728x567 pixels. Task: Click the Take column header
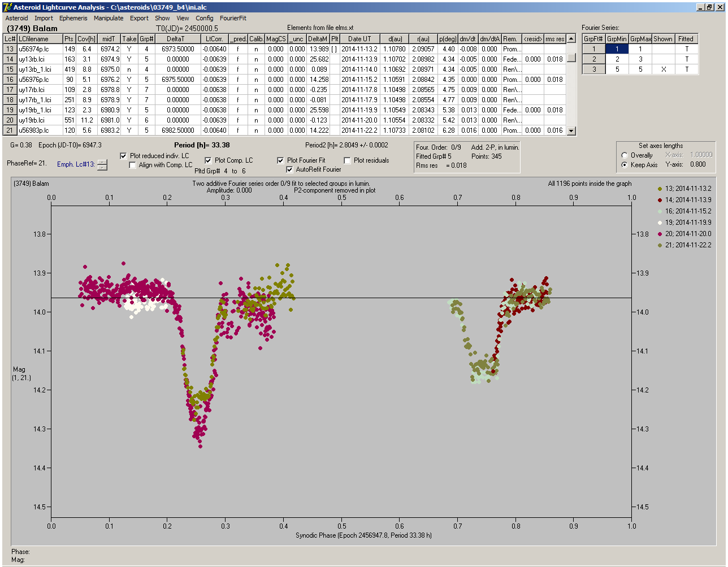point(129,39)
